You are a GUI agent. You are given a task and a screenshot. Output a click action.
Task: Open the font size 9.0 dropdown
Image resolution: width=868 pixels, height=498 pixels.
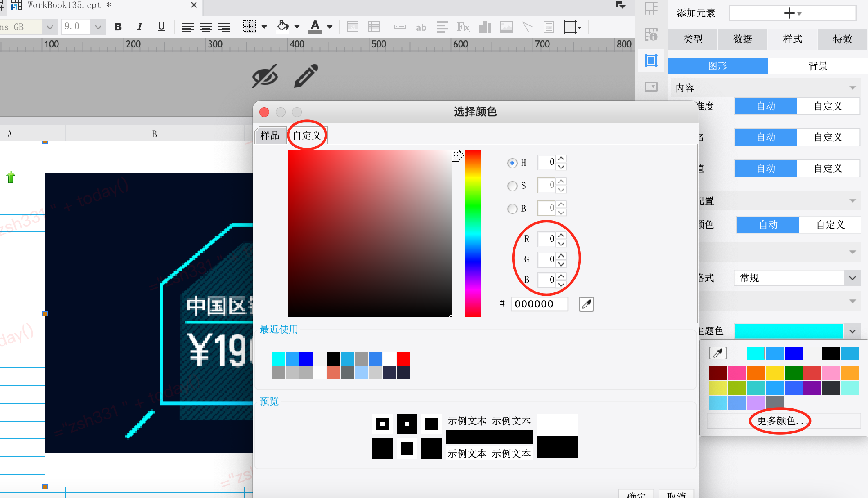point(98,27)
